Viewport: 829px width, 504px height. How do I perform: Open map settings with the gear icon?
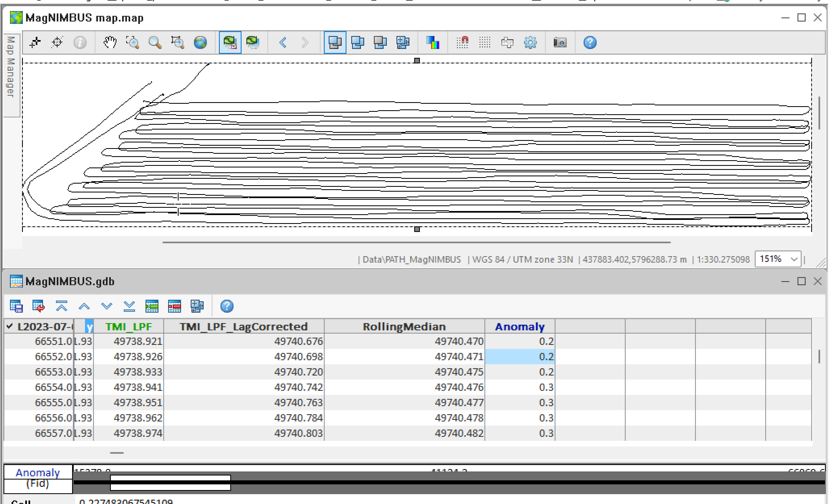(531, 42)
